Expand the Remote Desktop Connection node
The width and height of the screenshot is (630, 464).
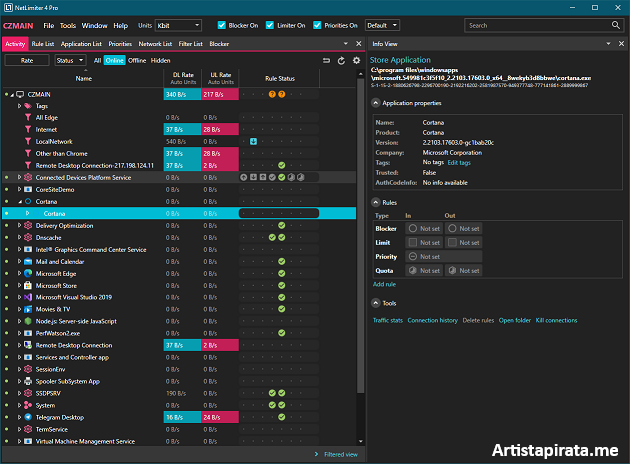click(19, 345)
